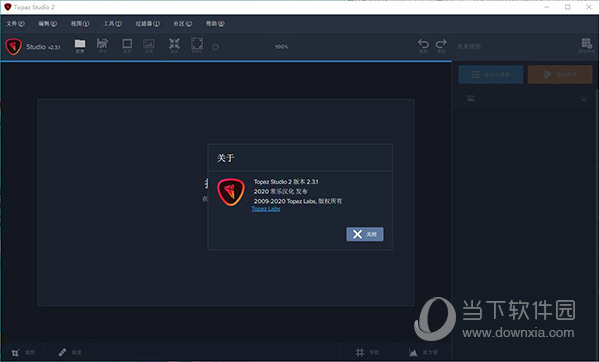Open the 过滤器 (Filter) menu
Image resolution: width=599 pixels, height=362 pixels.
[x=148, y=24]
